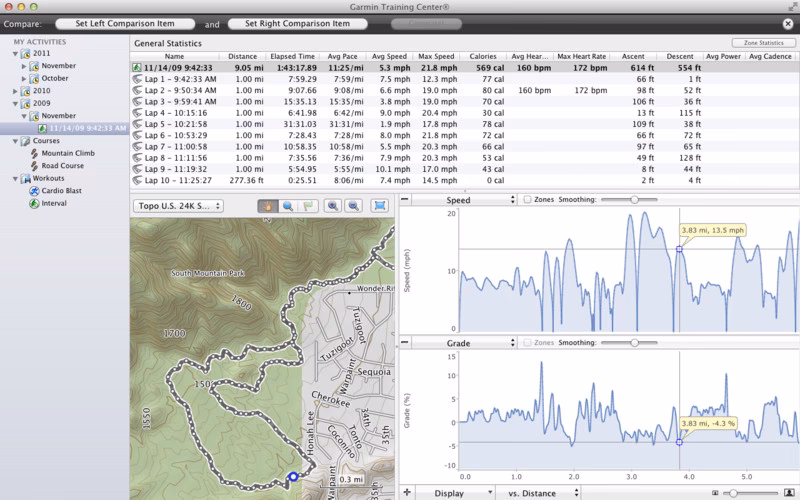800x500 pixels.
Task: Click the speed graph marker at 3.83 mi
Action: 679,249
